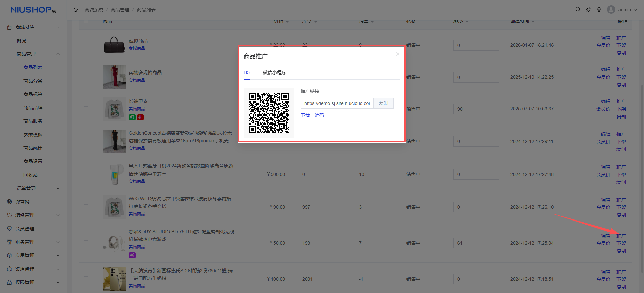The image size is (644, 293).
Task: Close the 商品推广 dialog with X
Action: (397, 54)
